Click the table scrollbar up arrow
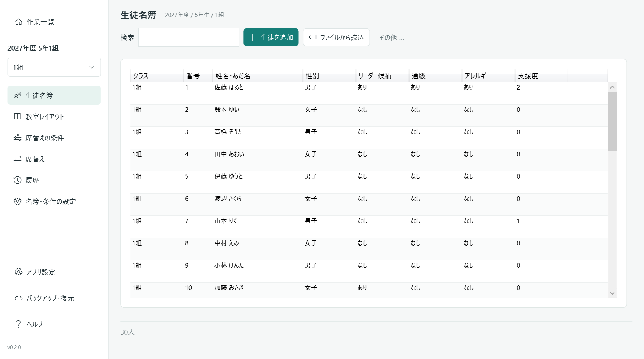This screenshot has height=359, width=644. click(x=612, y=87)
